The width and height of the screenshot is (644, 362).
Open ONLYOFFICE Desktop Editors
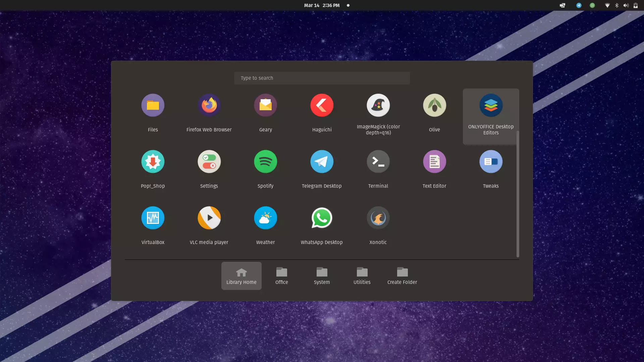491,106
